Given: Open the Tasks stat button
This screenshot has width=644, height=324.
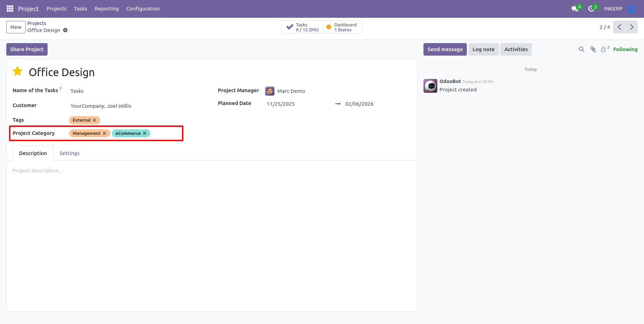Looking at the screenshot, I should click(x=302, y=27).
